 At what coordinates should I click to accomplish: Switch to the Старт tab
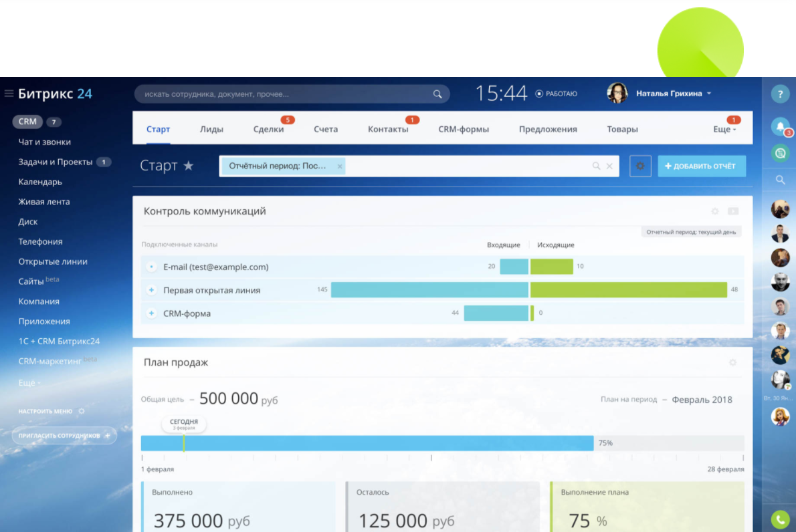pos(158,129)
